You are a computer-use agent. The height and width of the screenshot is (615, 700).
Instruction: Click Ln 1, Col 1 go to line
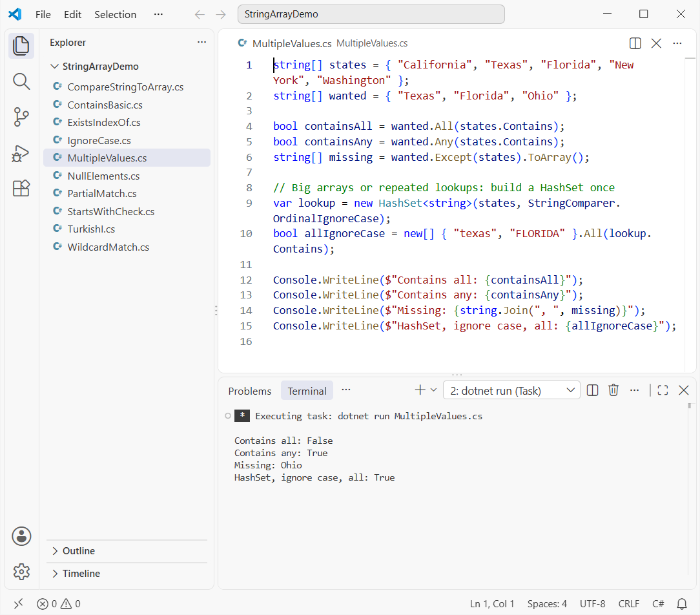pos(492,604)
